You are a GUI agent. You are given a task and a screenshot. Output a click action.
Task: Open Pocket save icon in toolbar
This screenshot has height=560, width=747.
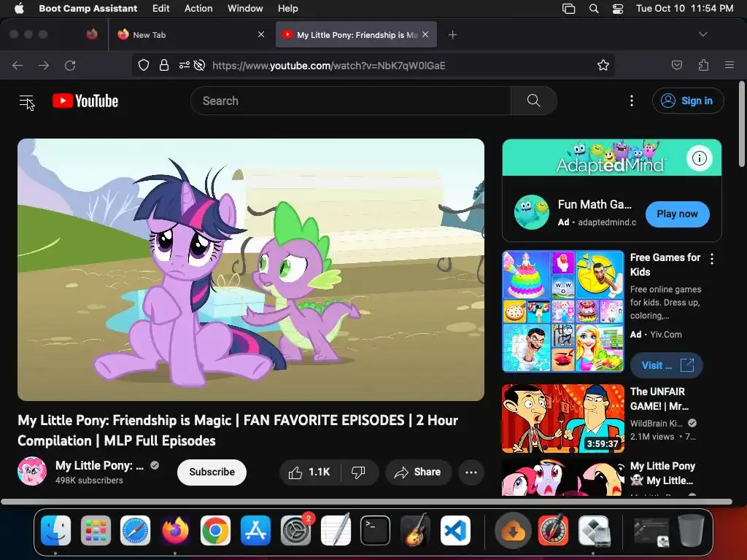tap(677, 65)
